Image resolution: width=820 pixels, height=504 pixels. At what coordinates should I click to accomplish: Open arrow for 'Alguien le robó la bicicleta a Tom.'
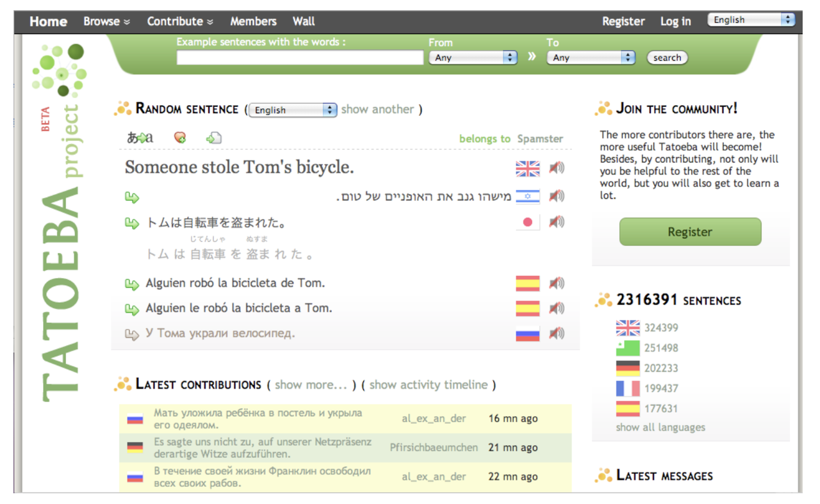tap(132, 309)
